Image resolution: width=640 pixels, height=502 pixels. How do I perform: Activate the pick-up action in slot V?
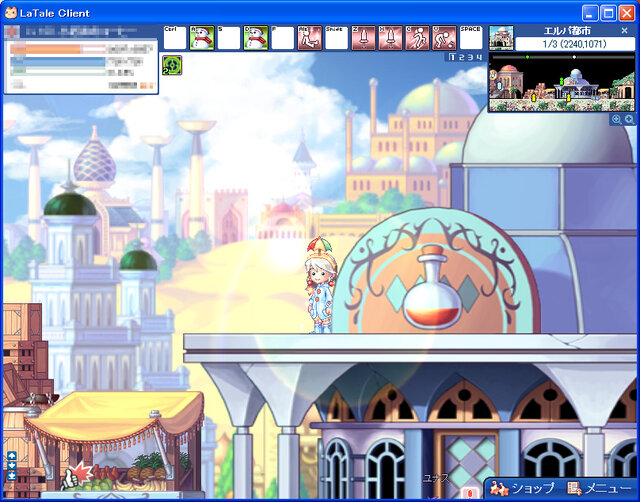tap(444, 38)
